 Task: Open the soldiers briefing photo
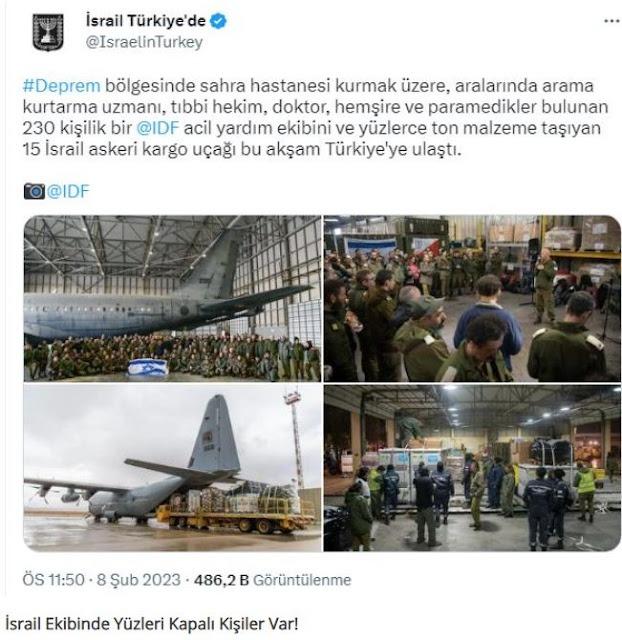(472, 298)
